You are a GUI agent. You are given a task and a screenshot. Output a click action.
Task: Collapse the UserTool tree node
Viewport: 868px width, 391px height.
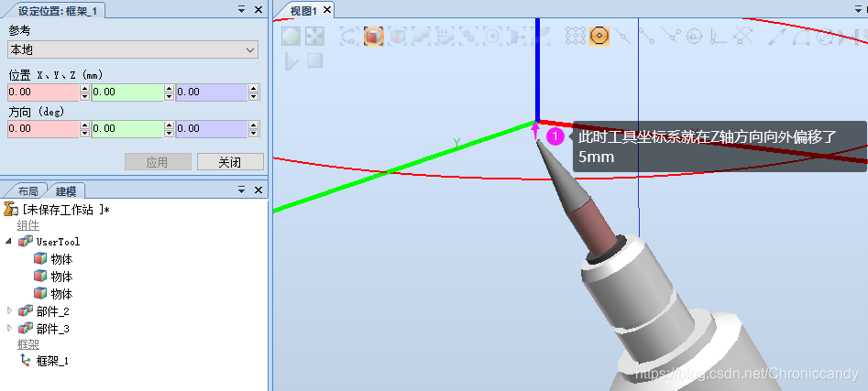click(8, 241)
